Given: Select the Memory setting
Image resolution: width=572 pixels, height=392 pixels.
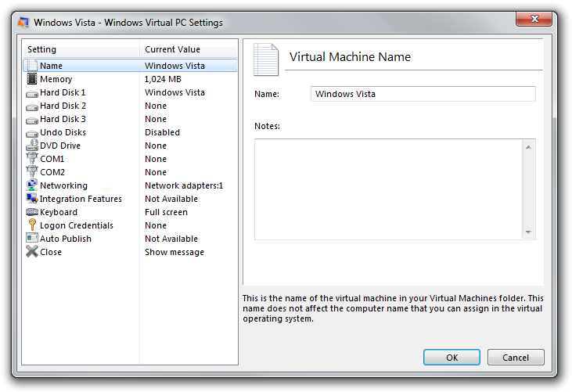Looking at the screenshot, I should [x=56, y=79].
